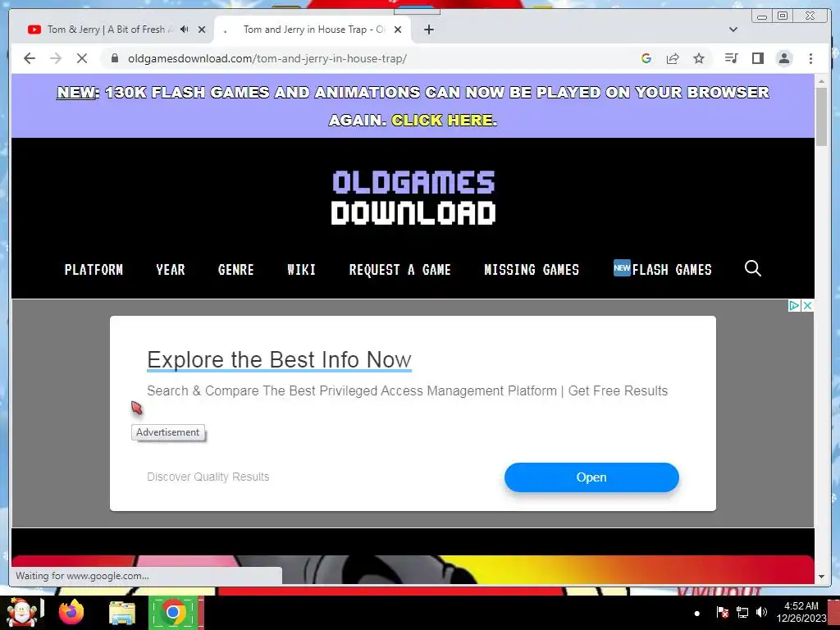Click the Action Center flag tray icon

tap(722, 612)
